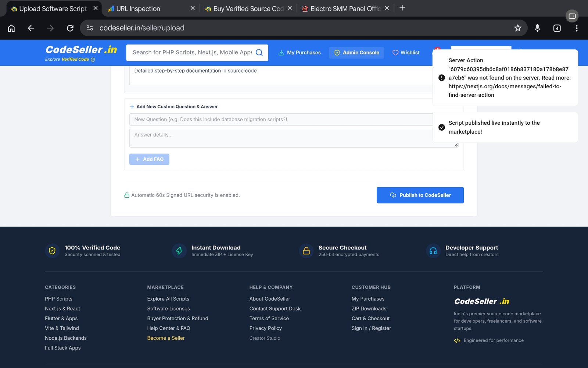Viewport: 588px width, 368px height.
Task: Reload the page with the refresh icon
Action: (x=70, y=28)
